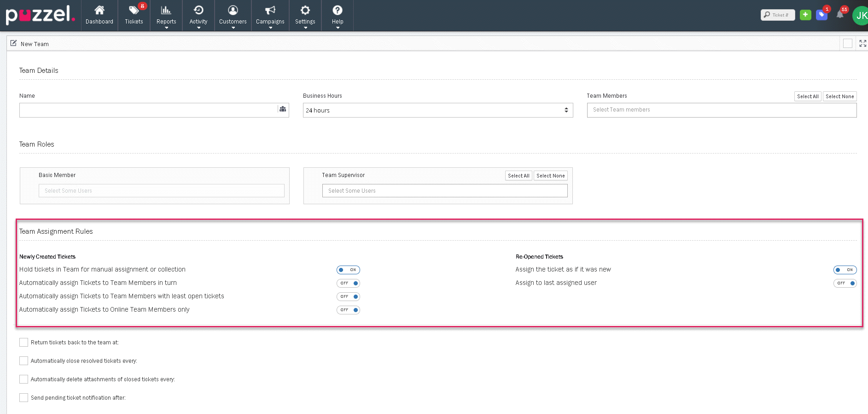Open the Customers menu
Image resolution: width=868 pixels, height=414 pixels.
pyautogui.click(x=233, y=15)
